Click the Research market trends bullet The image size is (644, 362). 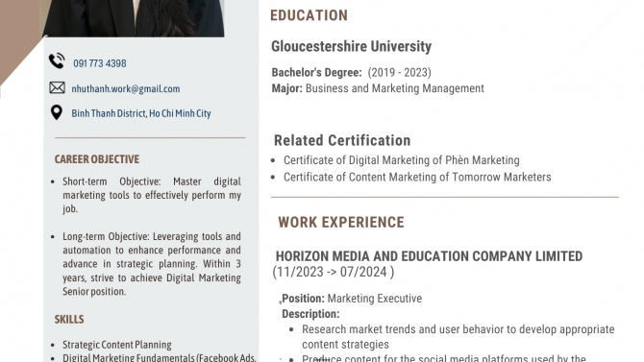[x=458, y=337]
